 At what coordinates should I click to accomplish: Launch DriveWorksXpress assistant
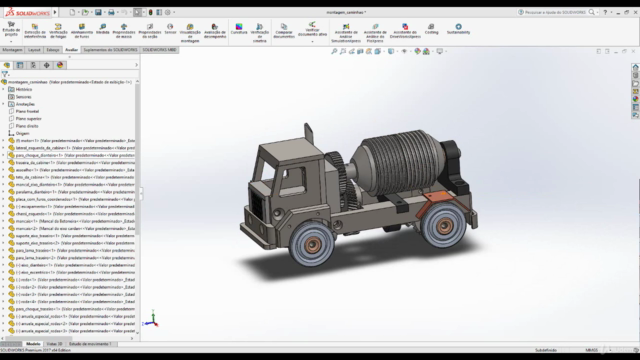(x=405, y=31)
